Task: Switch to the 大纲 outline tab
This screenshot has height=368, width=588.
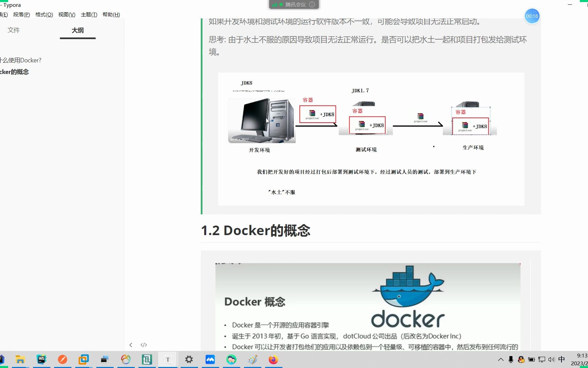Action: [78, 30]
